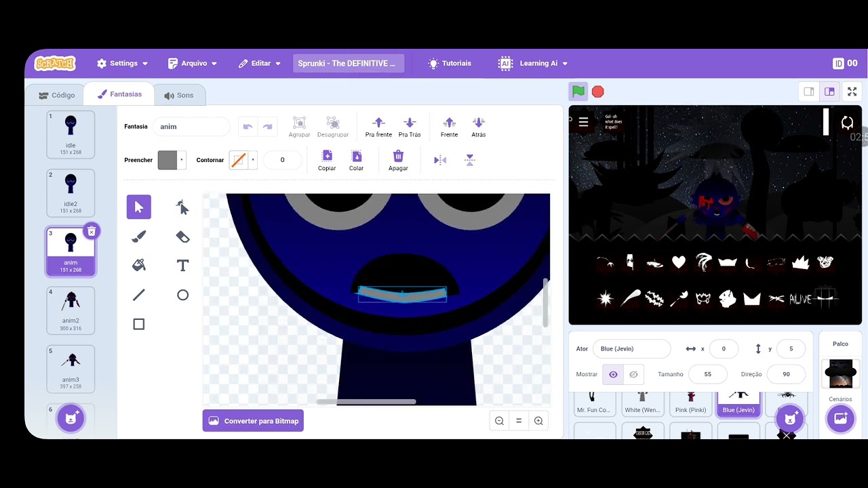Add a new backdrop in Palco

point(840,419)
